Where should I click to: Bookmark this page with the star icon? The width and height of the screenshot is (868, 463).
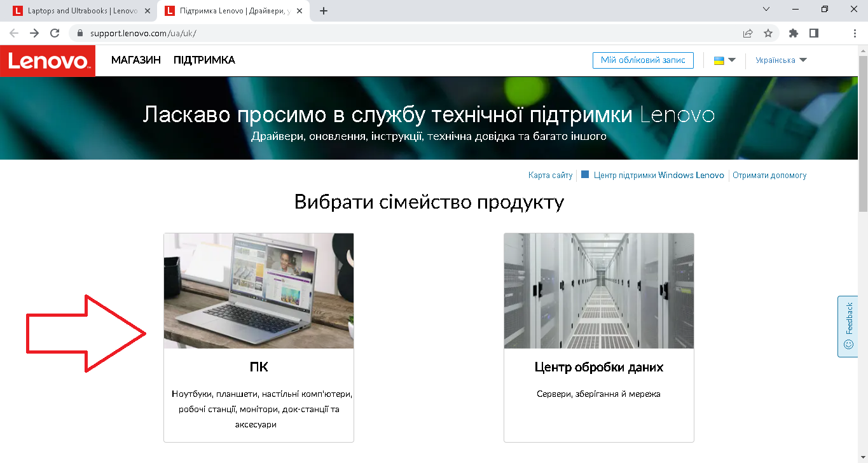tap(768, 33)
